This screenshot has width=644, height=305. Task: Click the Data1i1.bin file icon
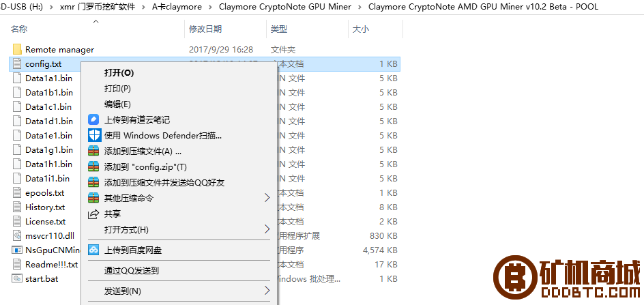17,178
